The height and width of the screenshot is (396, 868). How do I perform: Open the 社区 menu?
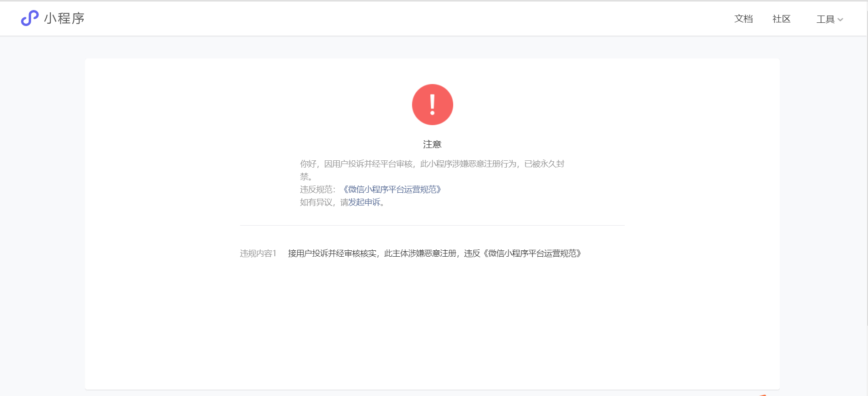(x=782, y=19)
